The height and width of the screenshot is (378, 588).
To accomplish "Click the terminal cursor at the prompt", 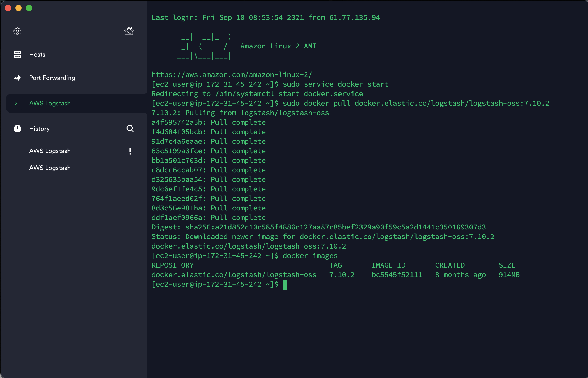I will point(285,285).
